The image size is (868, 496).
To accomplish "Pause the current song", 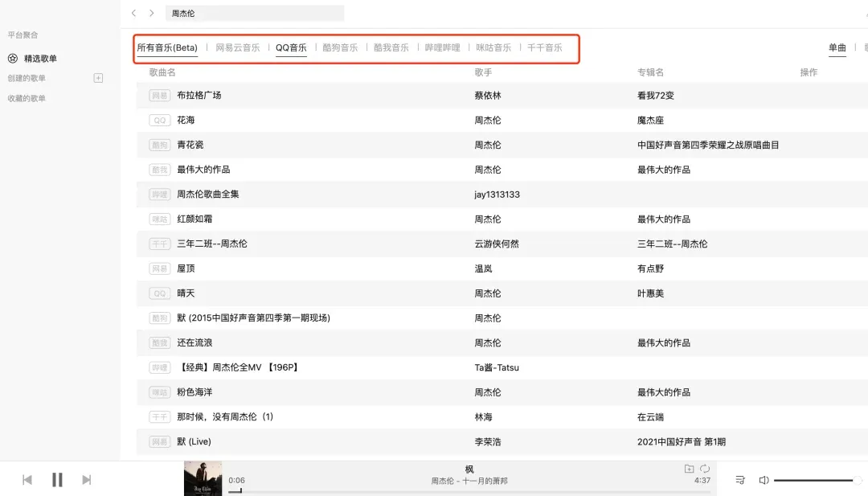I will (x=57, y=479).
